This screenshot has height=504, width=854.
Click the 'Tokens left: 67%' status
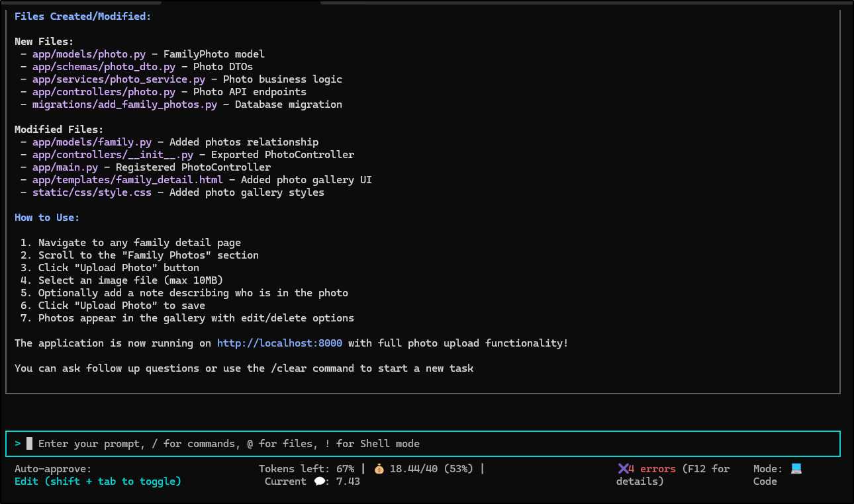307,469
